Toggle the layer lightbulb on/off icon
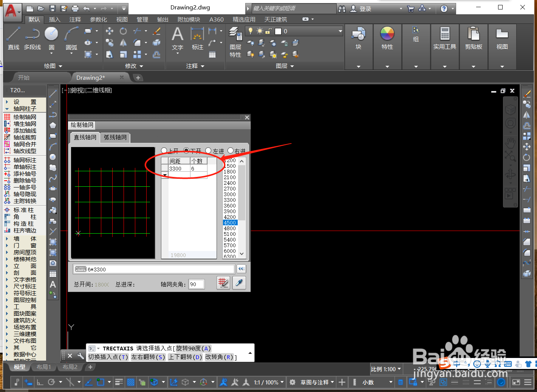This screenshot has height=392, width=537. pyautogui.click(x=250, y=31)
